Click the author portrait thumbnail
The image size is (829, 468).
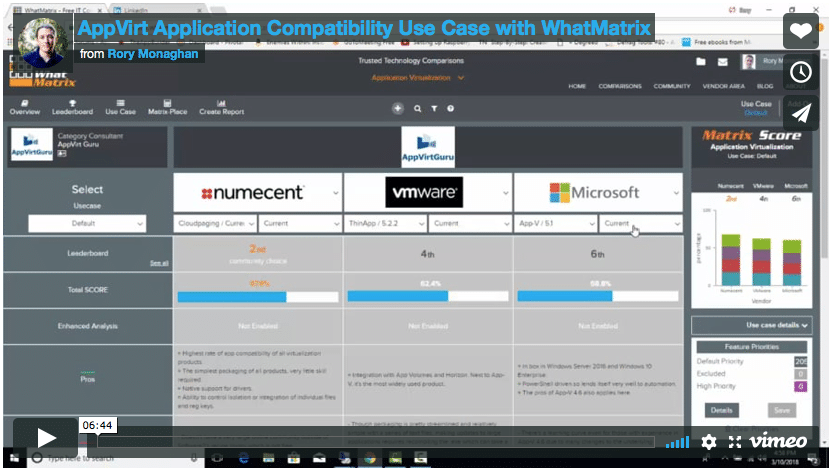(43, 42)
